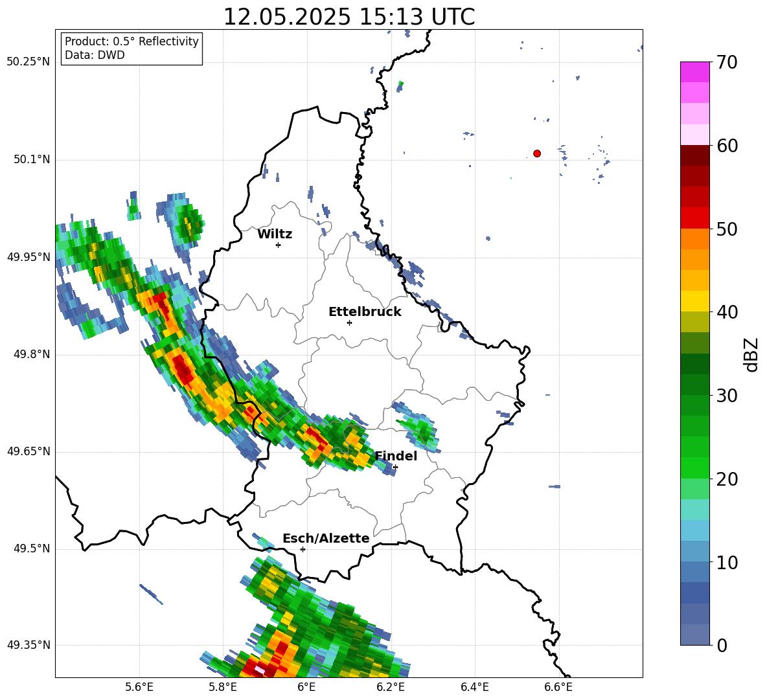The width and height of the screenshot is (767, 700).
Task: Click the 50.25°N latitude label
Action: tap(29, 62)
